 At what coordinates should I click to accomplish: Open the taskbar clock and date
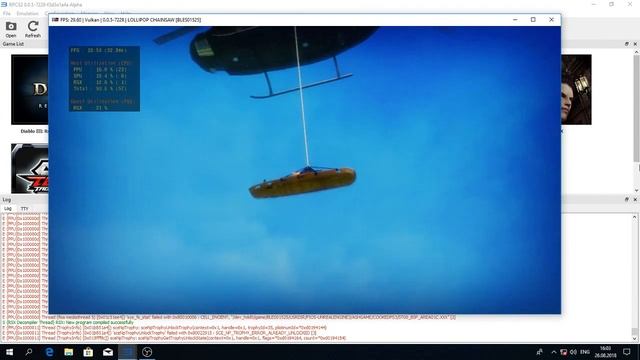tap(605, 352)
